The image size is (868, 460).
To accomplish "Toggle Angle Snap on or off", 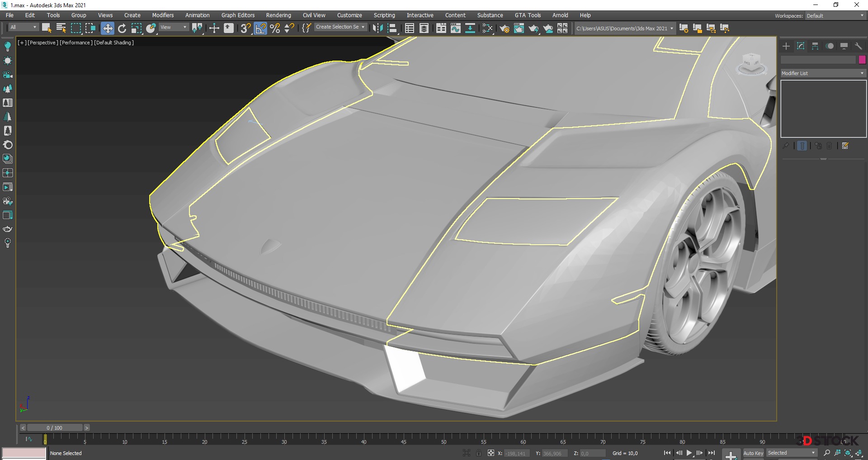I will point(261,28).
